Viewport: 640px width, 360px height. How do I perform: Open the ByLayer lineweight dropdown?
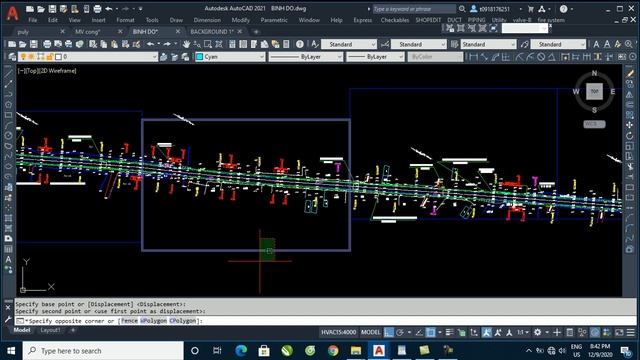click(376, 57)
